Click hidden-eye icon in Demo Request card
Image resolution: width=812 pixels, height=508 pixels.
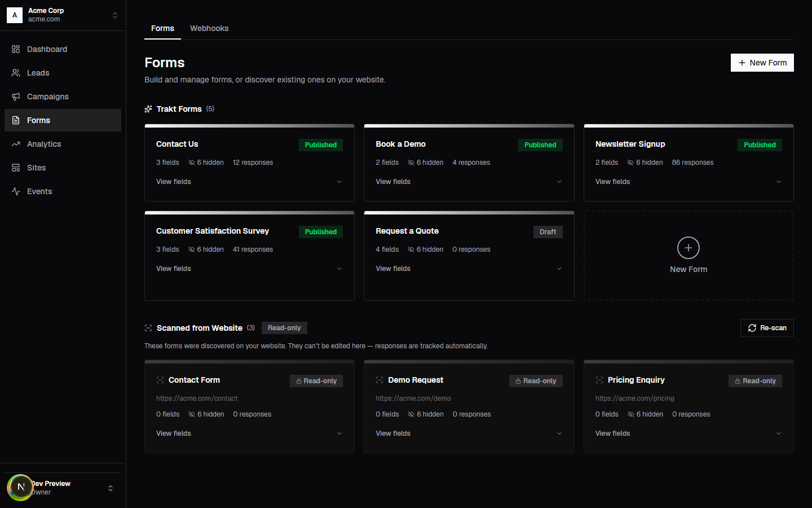411,414
